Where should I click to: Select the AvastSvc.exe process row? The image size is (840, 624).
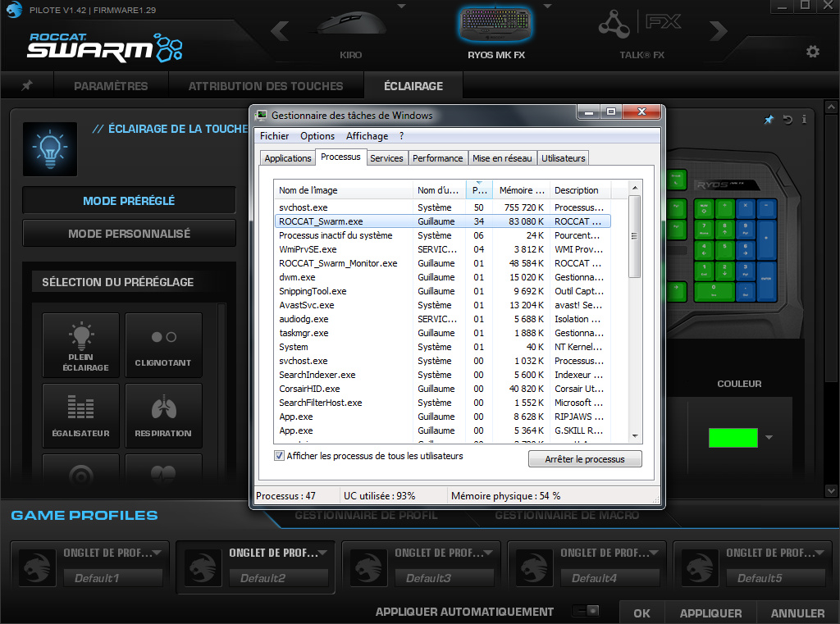pyautogui.click(x=442, y=305)
